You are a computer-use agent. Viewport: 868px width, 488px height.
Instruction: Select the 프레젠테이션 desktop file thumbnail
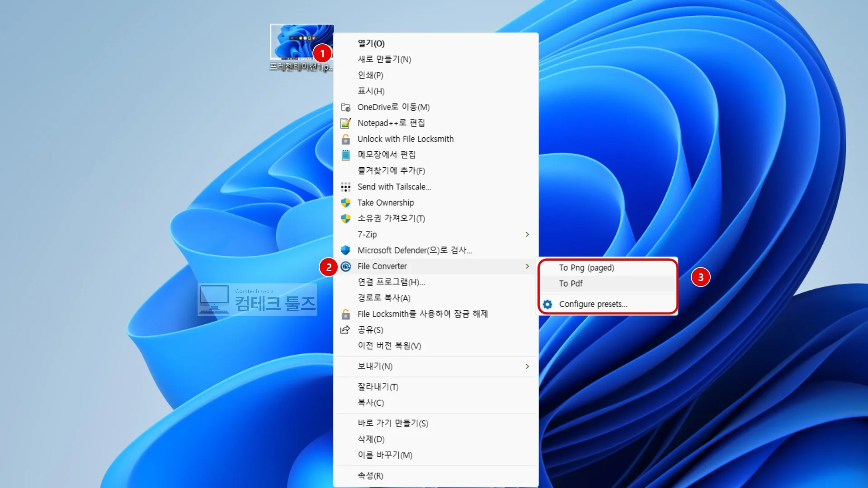point(302,42)
